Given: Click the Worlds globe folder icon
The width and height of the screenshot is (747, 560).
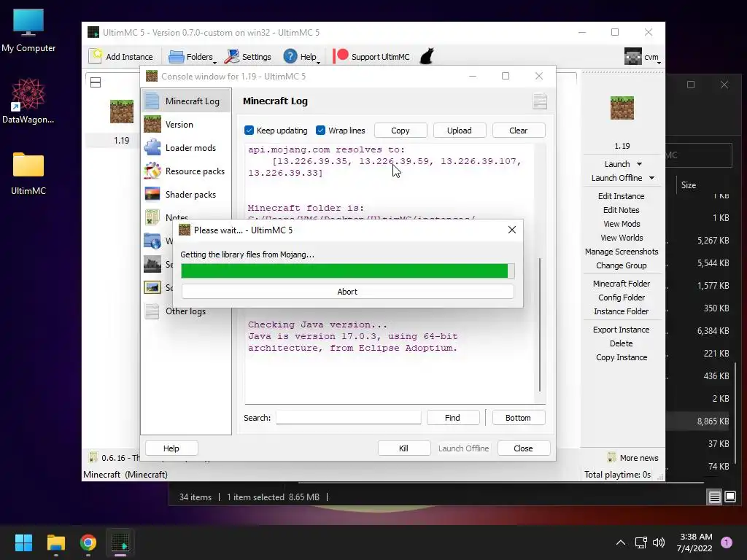Looking at the screenshot, I should 152,241.
